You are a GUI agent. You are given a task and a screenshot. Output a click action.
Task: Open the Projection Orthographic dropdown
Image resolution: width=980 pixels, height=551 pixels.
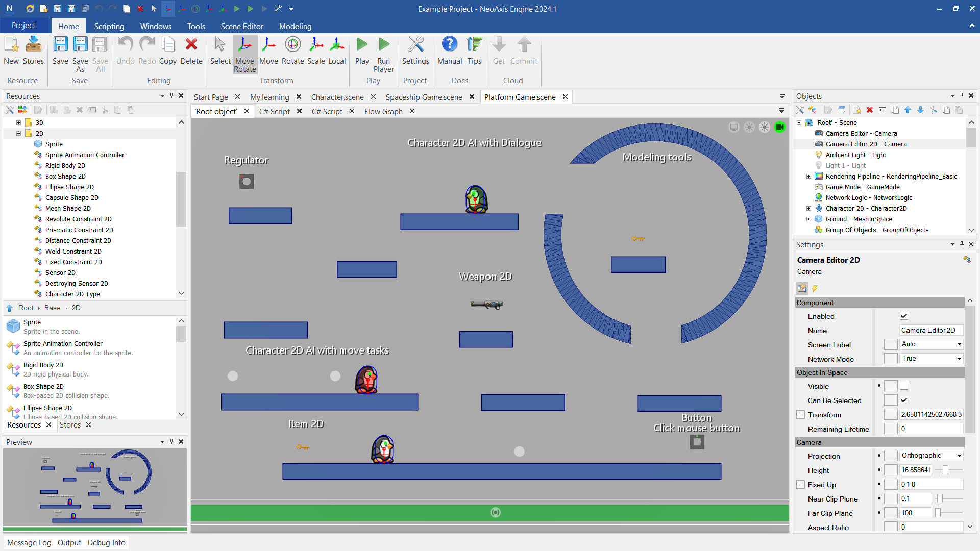(x=931, y=456)
